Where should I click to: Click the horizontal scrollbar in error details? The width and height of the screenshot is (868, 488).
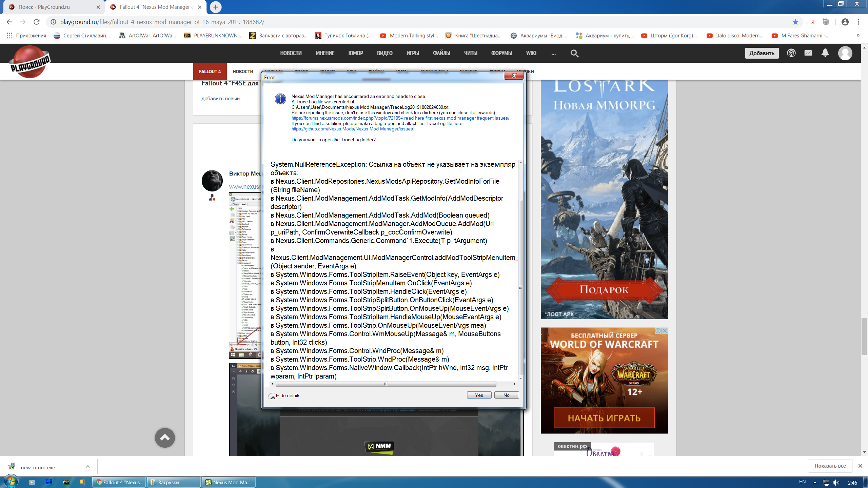pos(386,384)
